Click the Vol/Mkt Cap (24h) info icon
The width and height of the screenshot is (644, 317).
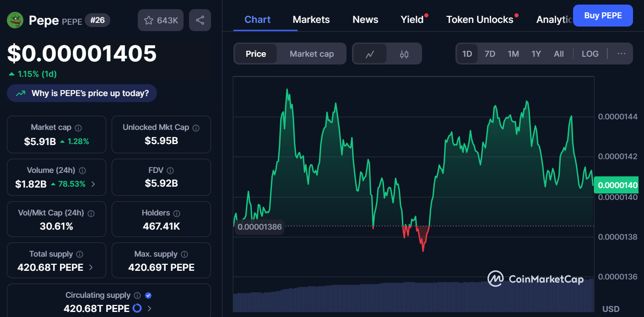pos(91,213)
